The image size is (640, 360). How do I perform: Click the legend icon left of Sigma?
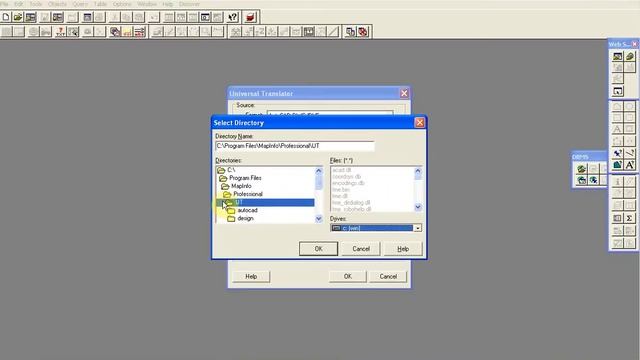click(x=617, y=218)
